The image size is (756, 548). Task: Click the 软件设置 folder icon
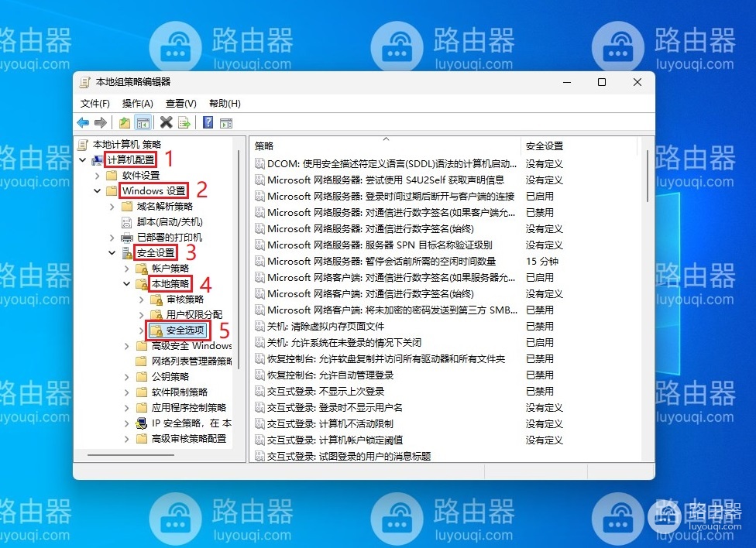click(112, 175)
